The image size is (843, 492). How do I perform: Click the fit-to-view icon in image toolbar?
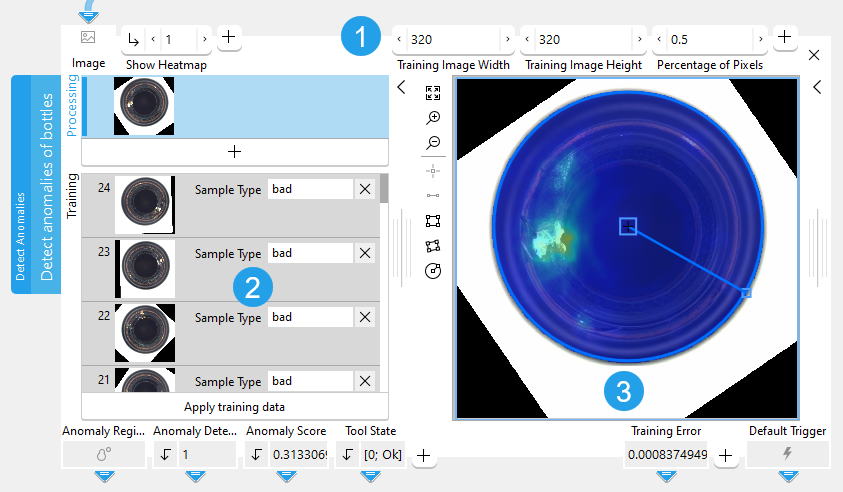[433, 93]
